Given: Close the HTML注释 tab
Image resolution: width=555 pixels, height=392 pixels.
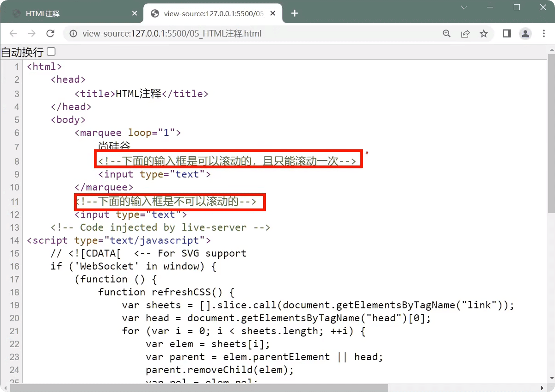Looking at the screenshot, I should pos(135,13).
